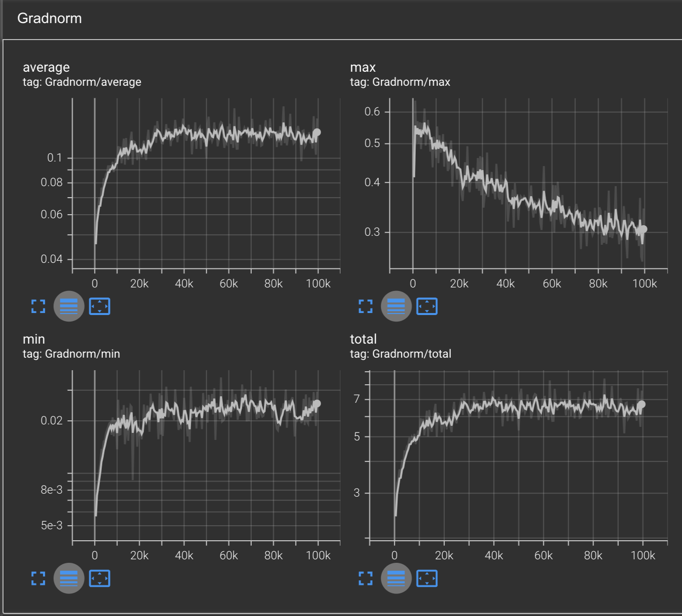Fit domain to data on total chart
This screenshot has width=682, height=616.
[x=427, y=578]
